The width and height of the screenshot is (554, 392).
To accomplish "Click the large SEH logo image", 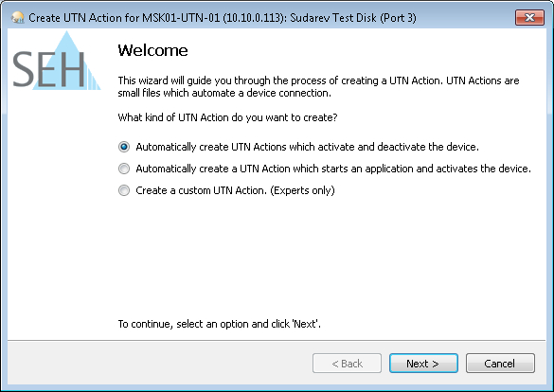I will (57, 61).
